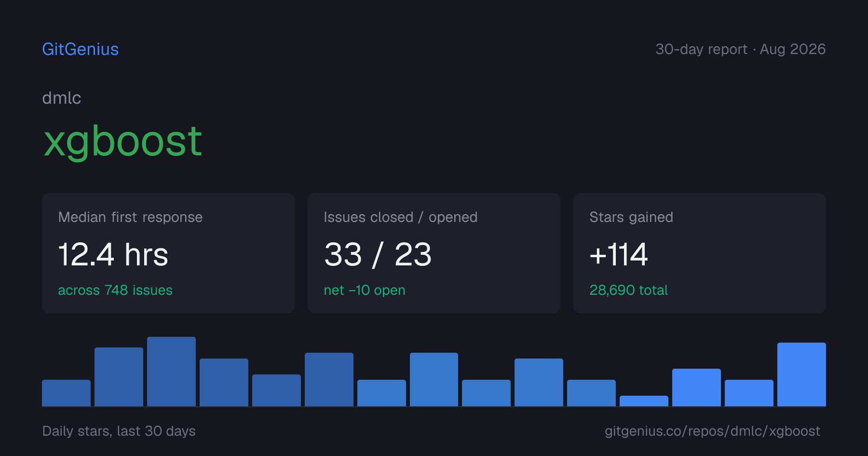Open the dmlc organization name
This screenshot has height=456, width=868.
[62, 98]
